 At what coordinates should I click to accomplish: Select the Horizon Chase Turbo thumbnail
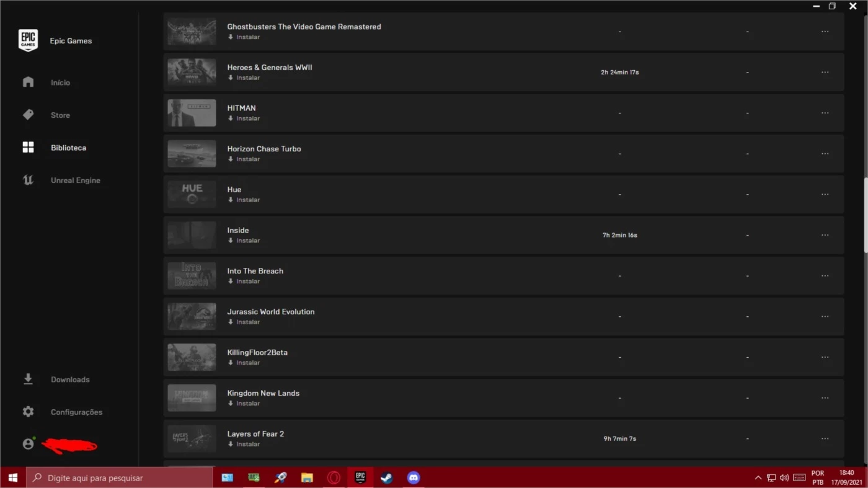[192, 154]
